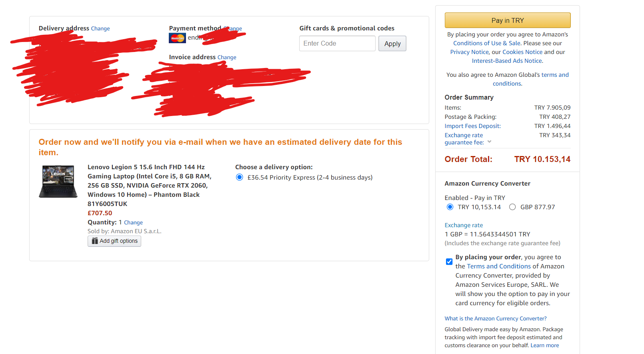Change the invoice address
Viewport: 644px width, 354px height.
tap(227, 57)
